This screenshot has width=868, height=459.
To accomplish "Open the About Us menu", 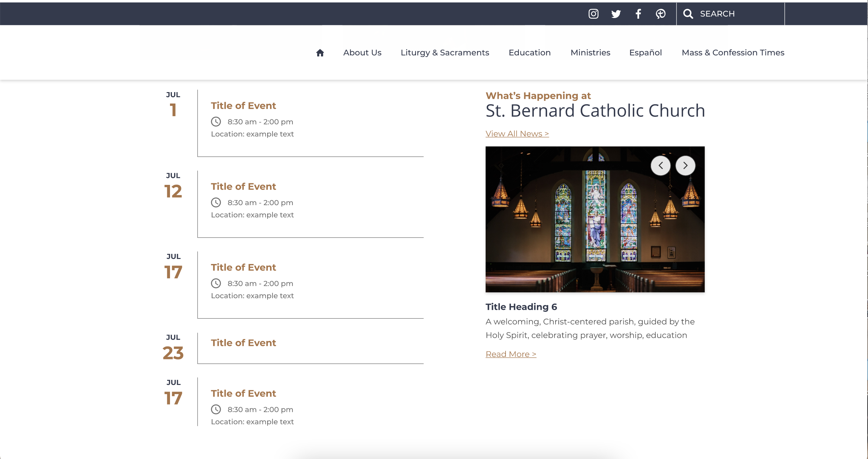I will 362,53.
